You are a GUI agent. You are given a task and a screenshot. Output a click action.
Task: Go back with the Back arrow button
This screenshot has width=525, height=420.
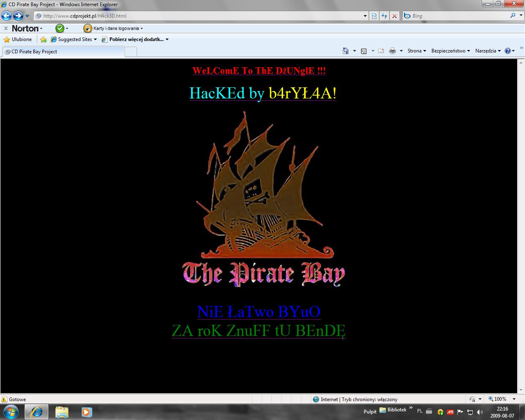coord(6,16)
